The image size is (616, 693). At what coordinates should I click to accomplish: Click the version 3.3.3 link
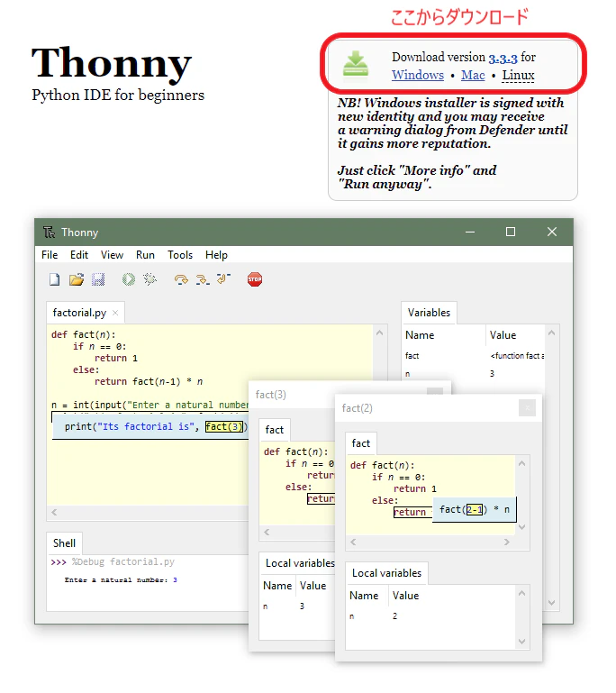tap(503, 58)
